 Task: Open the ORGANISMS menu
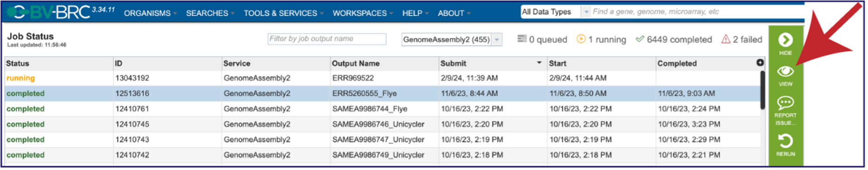click(x=150, y=13)
